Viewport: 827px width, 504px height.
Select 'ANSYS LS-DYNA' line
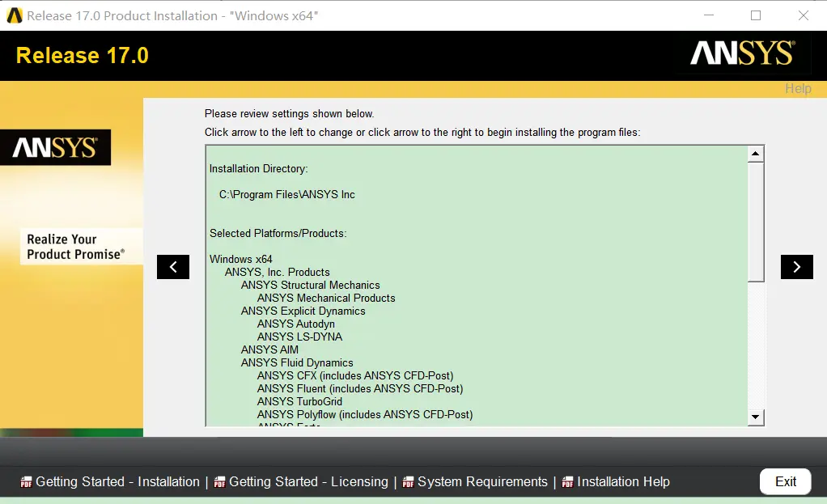tap(299, 337)
